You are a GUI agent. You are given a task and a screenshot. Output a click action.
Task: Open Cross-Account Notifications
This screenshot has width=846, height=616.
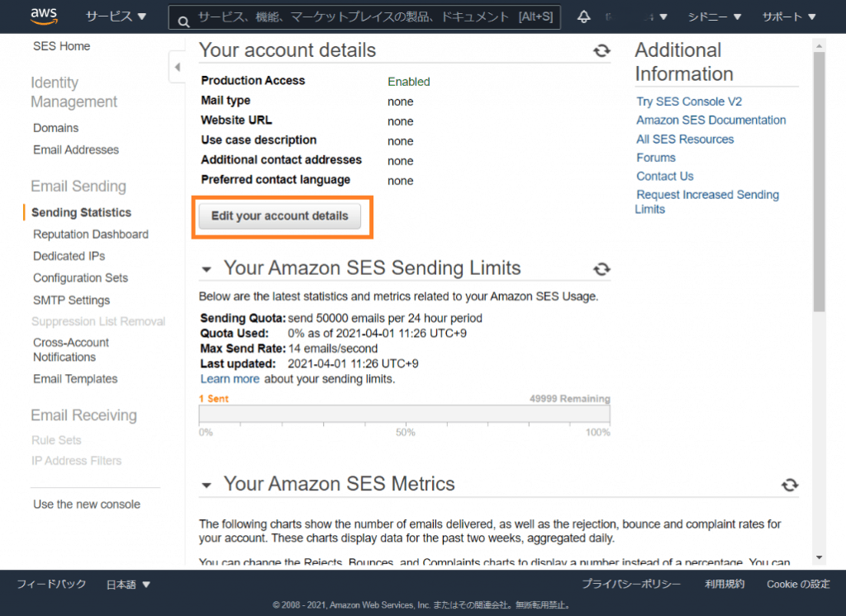tap(71, 349)
